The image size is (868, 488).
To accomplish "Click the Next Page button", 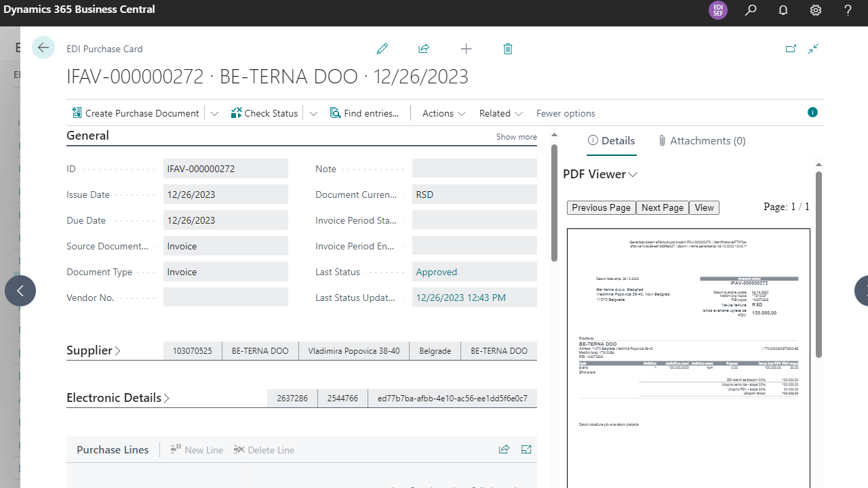I will [663, 207].
